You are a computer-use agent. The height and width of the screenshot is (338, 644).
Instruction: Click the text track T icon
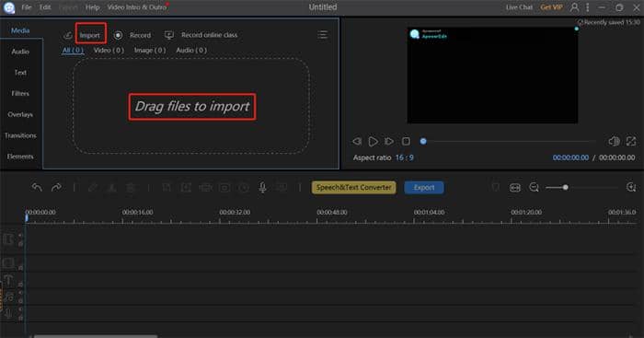[8, 280]
